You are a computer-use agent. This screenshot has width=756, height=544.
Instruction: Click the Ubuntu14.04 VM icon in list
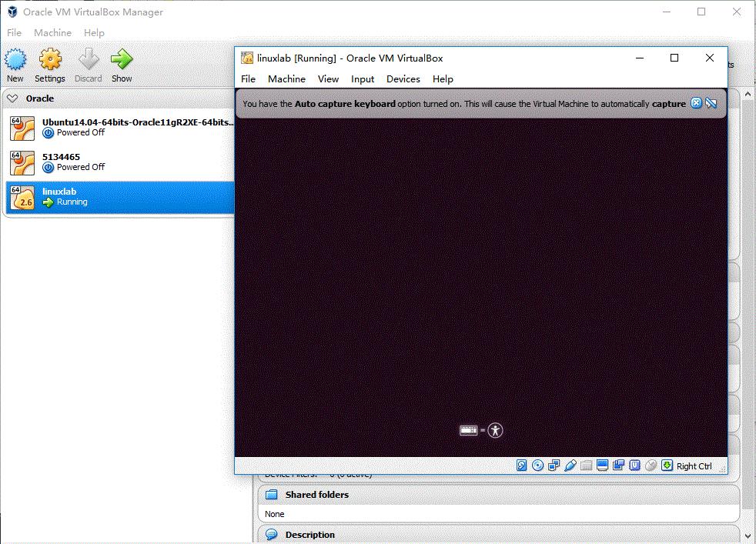pyautogui.click(x=22, y=128)
